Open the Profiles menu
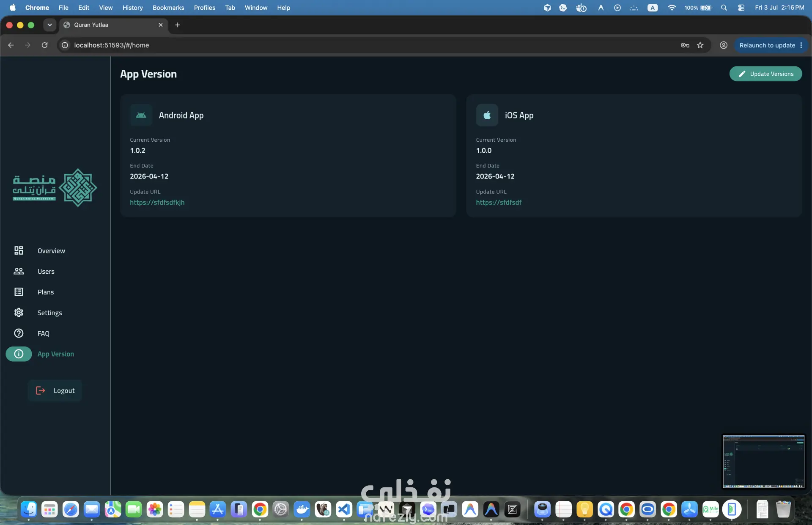Image resolution: width=812 pixels, height=525 pixels. tap(205, 8)
